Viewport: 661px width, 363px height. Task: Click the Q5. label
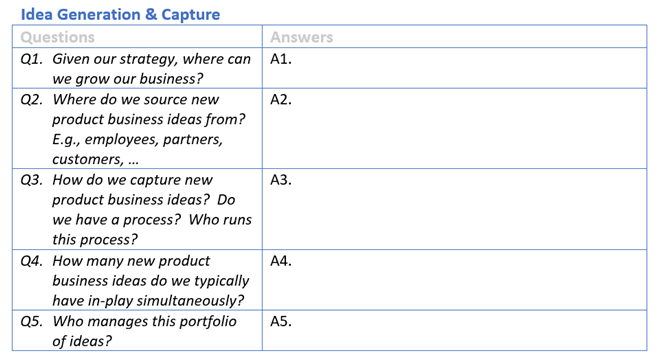32,321
